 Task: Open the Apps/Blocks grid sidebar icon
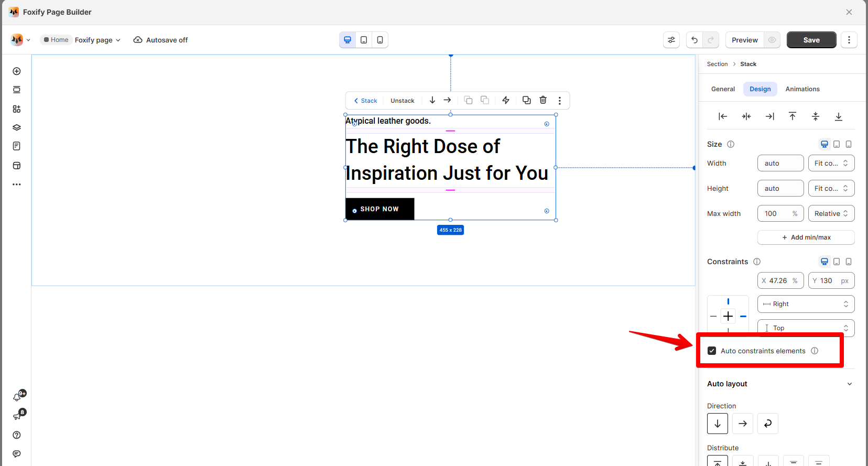click(17, 109)
